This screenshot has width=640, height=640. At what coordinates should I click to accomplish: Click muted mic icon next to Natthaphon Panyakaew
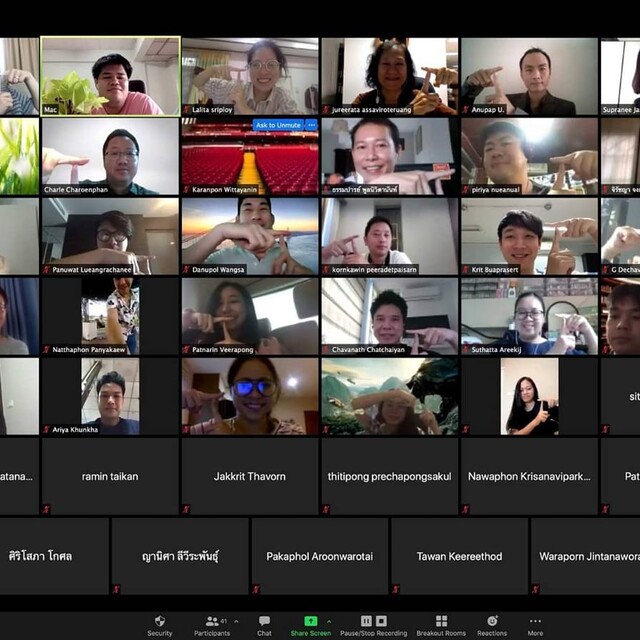point(47,349)
